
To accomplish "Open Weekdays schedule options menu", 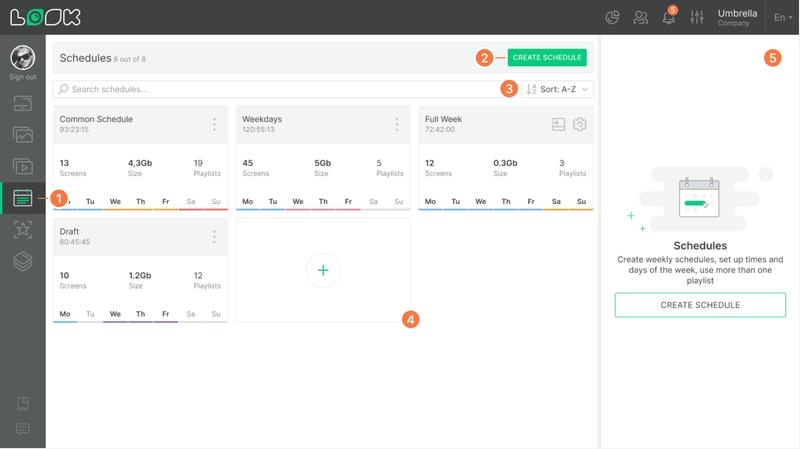I will click(x=397, y=124).
